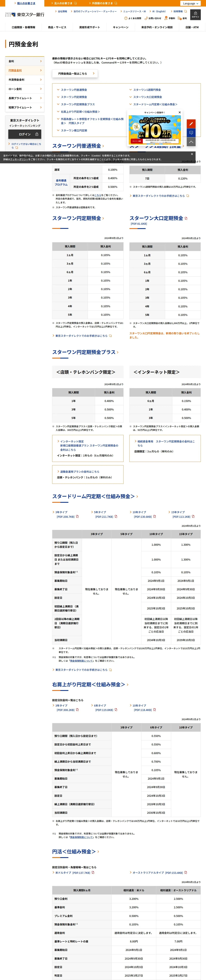The image size is (206, 980).
Task: Jump to スターワン積立円預金 anchor link
Action: [74, 131]
